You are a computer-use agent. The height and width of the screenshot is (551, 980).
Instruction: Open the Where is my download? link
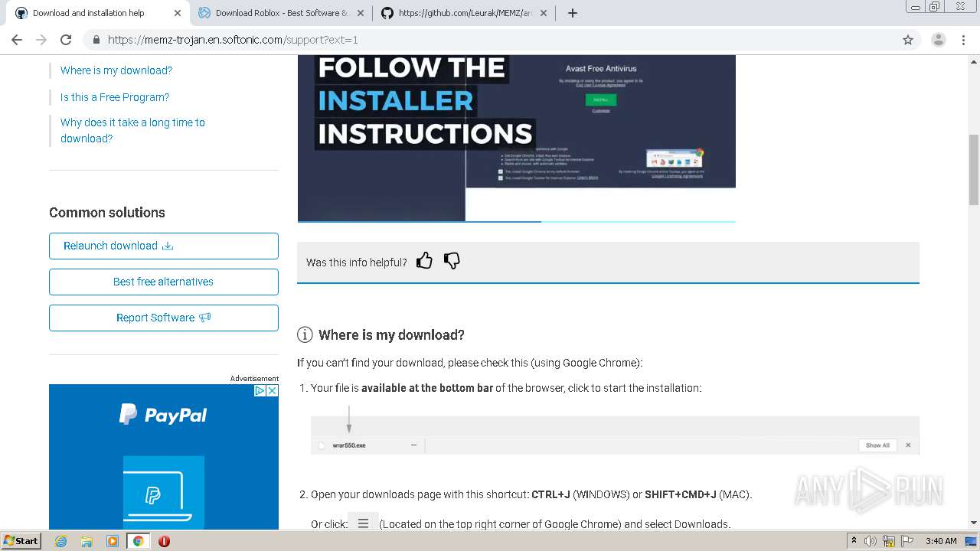[x=116, y=70]
